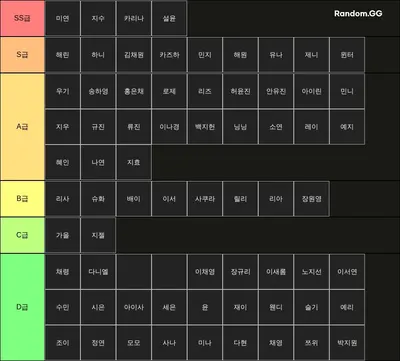Click the 사쿠라 tile
The height and width of the screenshot is (361, 400).
click(205, 199)
